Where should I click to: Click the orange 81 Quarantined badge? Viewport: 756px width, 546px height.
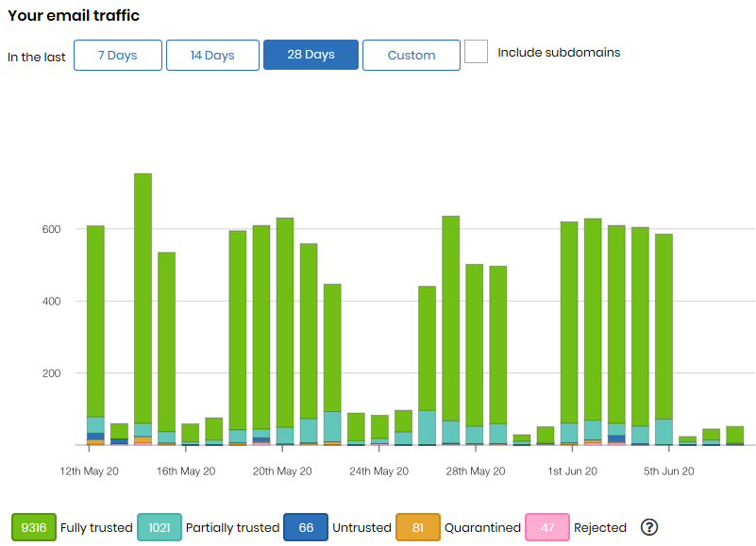(x=418, y=528)
